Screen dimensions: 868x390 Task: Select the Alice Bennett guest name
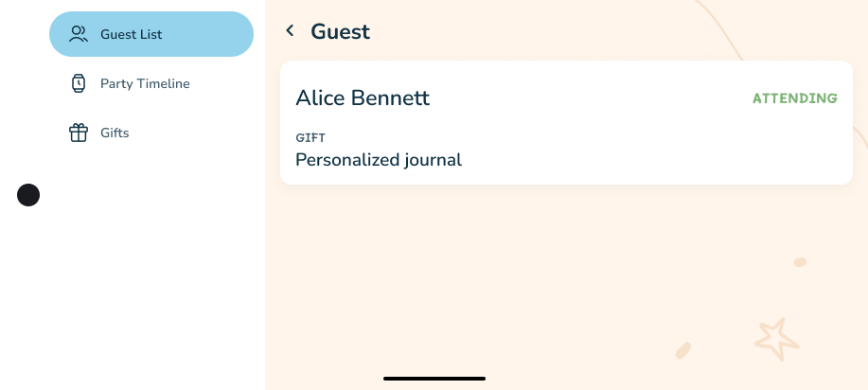(363, 97)
